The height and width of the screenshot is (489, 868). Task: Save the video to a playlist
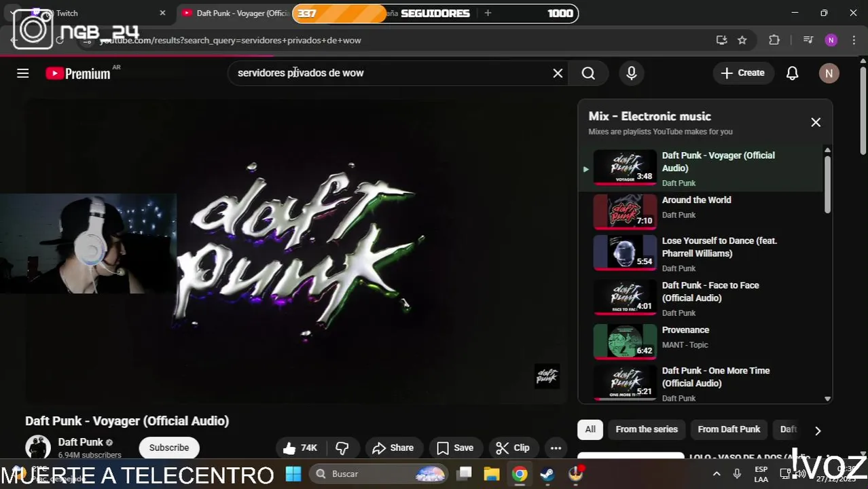coord(455,448)
